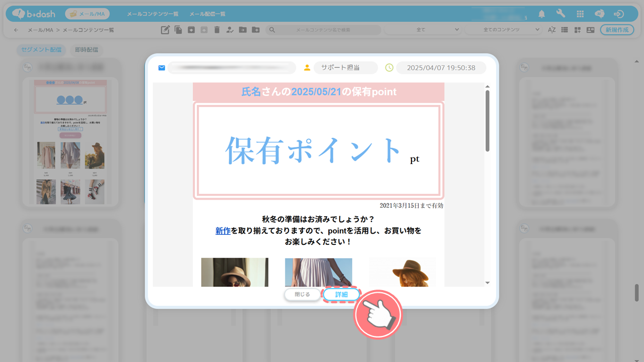The height and width of the screenshot is (362, 644).
Task: Close the preview with 閉じる
Action: [x=302, y=294]
